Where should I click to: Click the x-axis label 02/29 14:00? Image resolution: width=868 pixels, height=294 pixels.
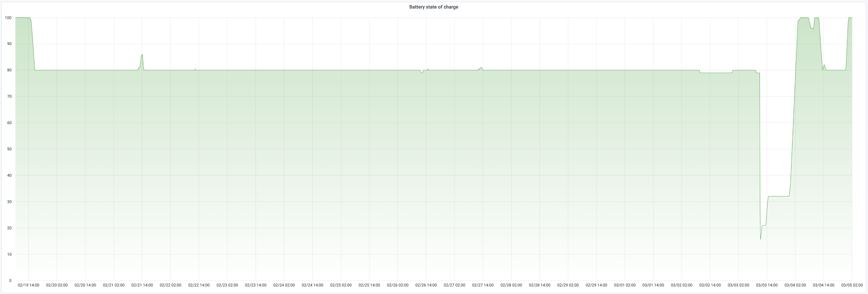click(596, 285)
